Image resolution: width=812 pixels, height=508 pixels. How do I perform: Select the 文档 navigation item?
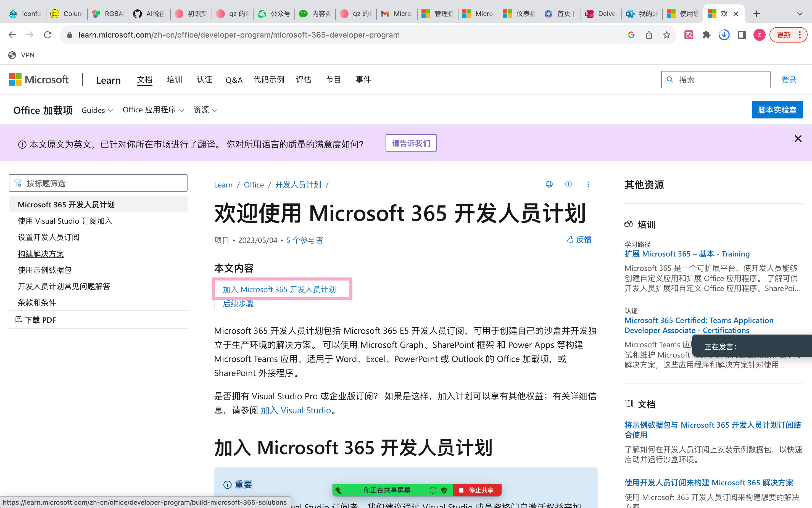click(144, 80)
